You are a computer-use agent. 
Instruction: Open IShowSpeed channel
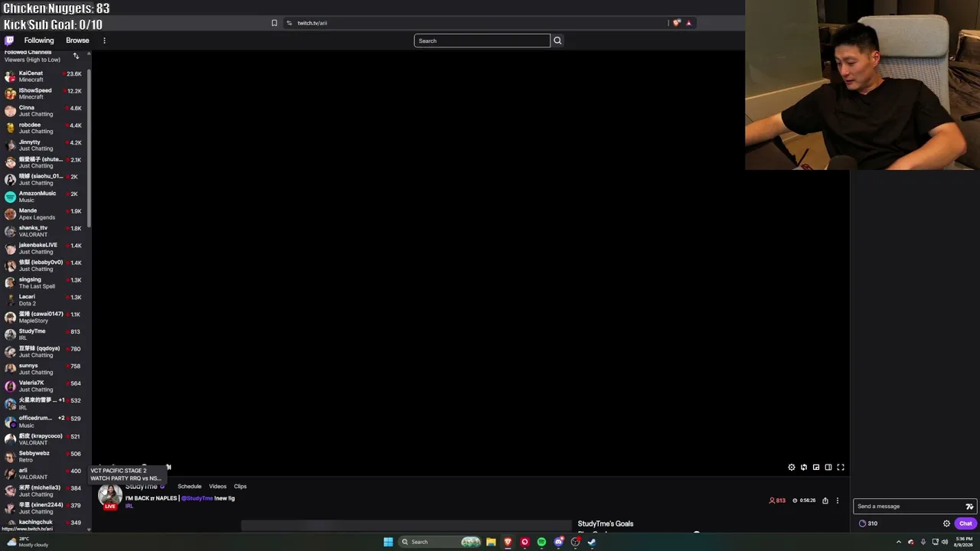44,93
